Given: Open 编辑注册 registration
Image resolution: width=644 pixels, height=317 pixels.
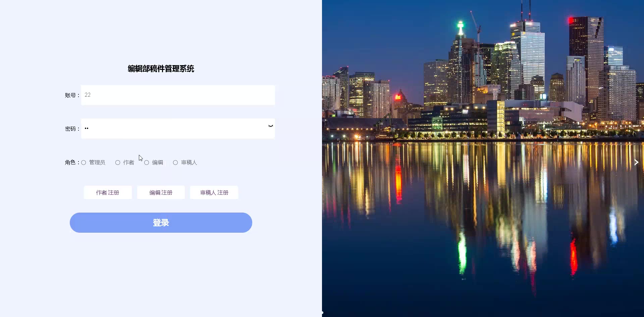Looking at the screenshot, I should coord(161,192).
